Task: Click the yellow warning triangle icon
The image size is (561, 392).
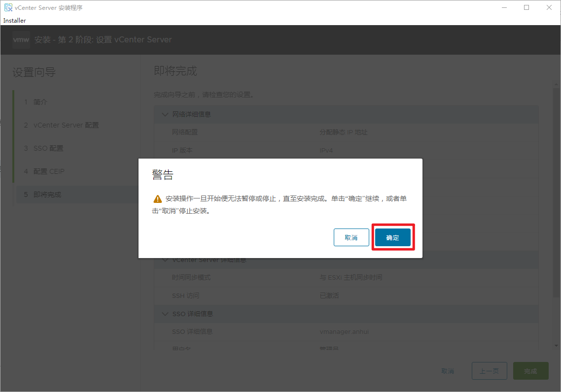Action: coord(157,199)
